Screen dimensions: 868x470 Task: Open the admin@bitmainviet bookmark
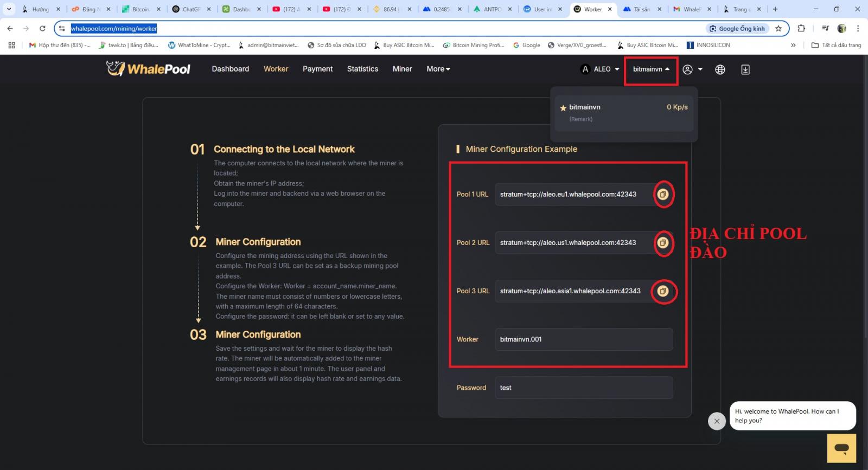(x=269, y=45)
